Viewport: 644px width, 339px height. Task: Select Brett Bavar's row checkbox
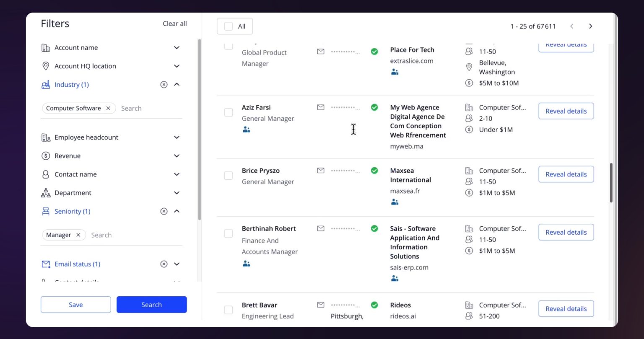228,310
